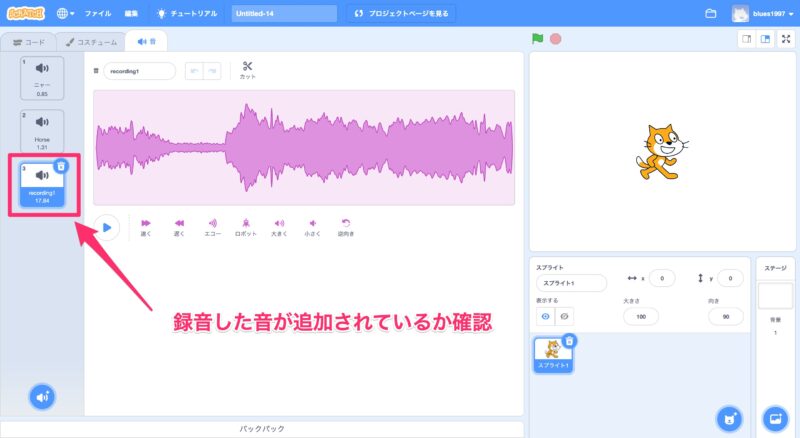Open the globe language dropdown
Screen dimensions: 800x438
click(x=66, y=14)
